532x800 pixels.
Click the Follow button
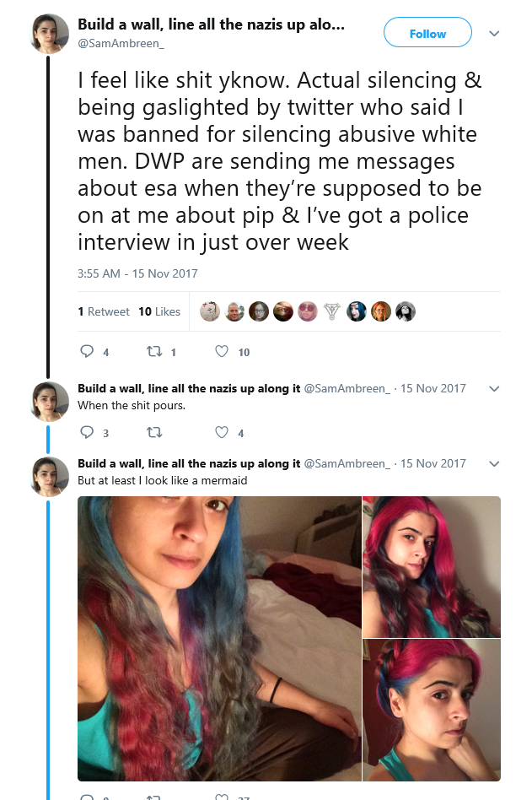tap(427, 33)
